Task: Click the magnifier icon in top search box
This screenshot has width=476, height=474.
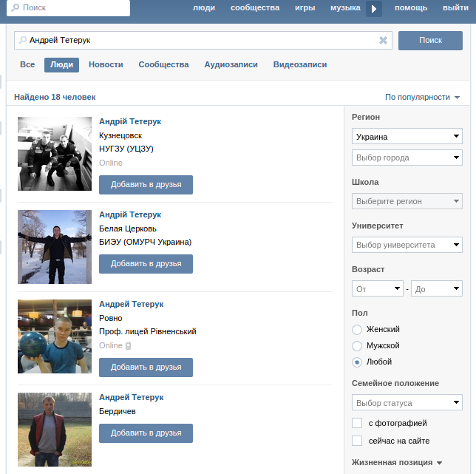Action: pyautogui.click(x=15, y=7)
